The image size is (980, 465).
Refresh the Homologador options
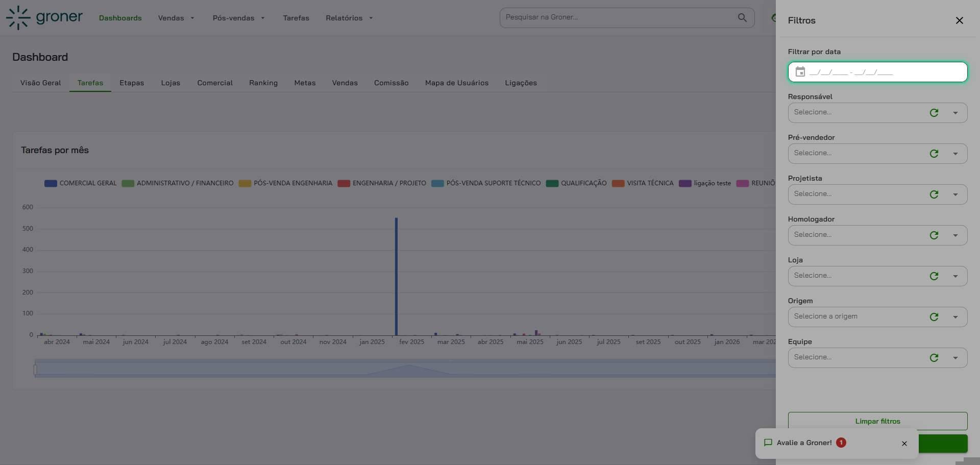click(934, 235)
